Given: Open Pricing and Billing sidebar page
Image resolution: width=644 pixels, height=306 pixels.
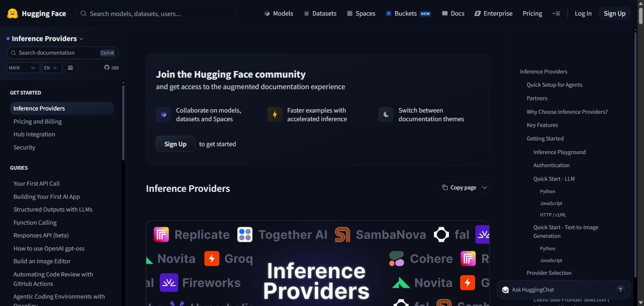Looking at the screenshot, I should [37, 122].
